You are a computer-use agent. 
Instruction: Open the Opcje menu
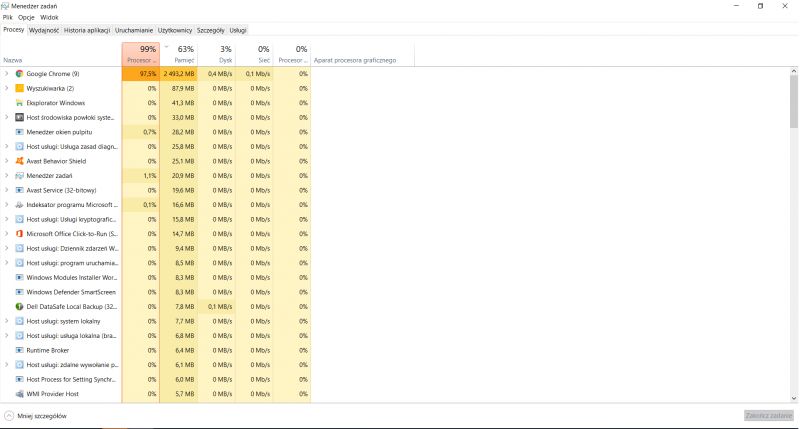26,17
